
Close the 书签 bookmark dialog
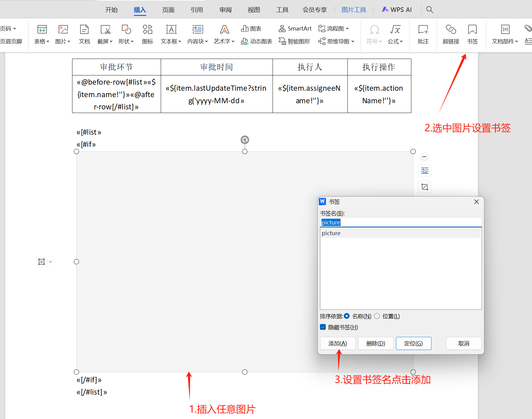click(x=476, y=202)
